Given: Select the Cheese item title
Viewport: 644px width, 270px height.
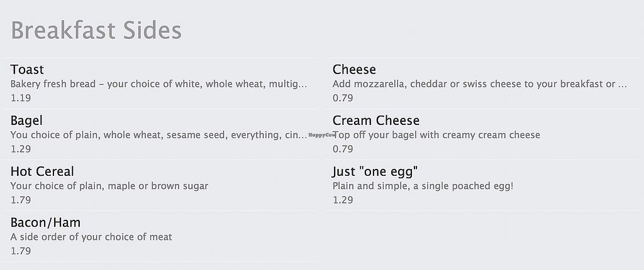Looking at the screenshot, I should click(354, 69).
